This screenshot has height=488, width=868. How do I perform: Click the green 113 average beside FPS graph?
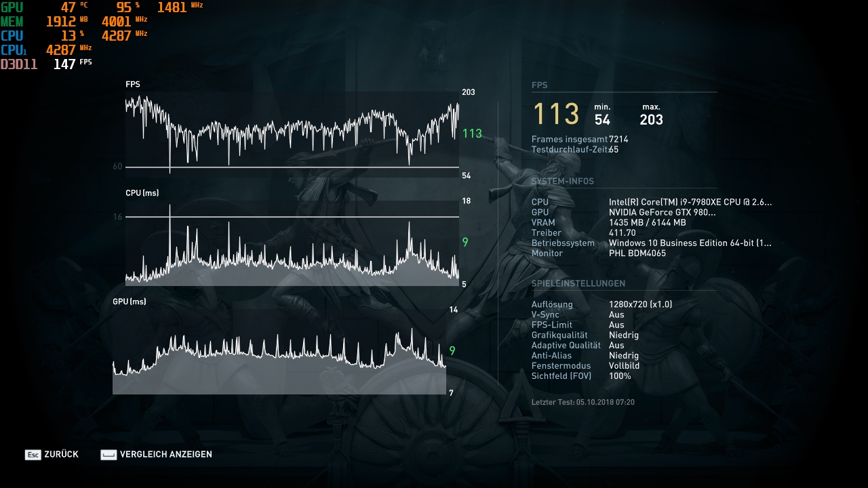click(472, 134)
